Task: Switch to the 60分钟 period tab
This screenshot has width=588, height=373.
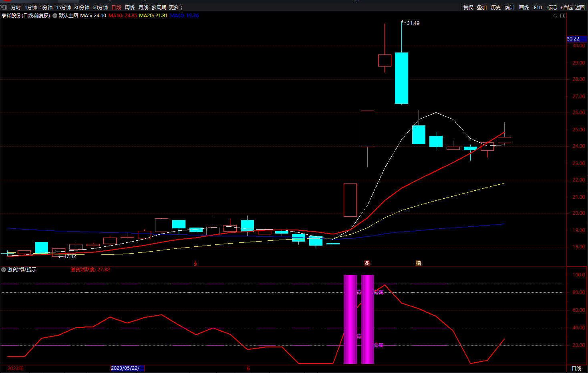Action: [x=100, y=8]
